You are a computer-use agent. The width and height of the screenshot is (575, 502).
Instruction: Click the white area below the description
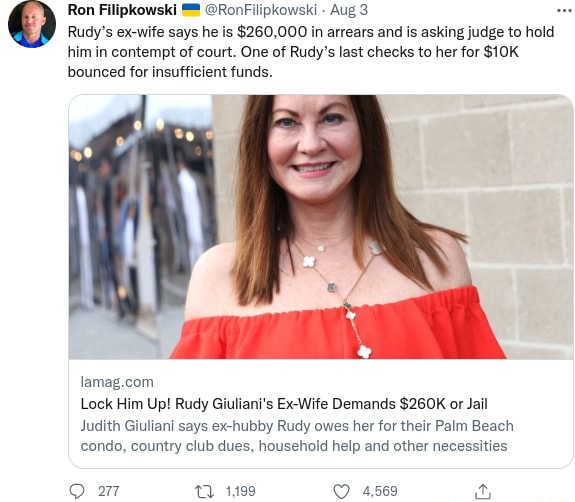321,461
